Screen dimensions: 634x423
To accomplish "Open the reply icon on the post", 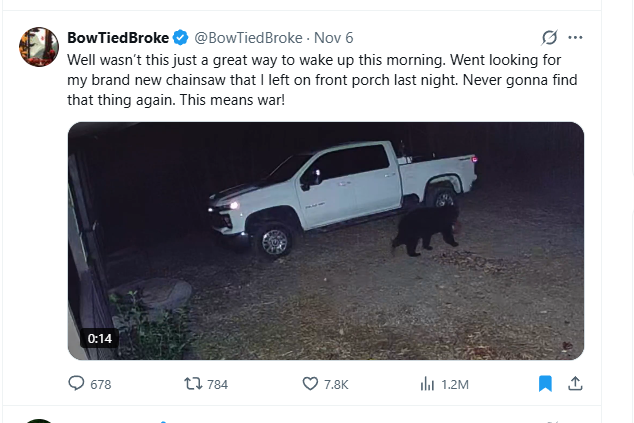I will [76, 384].
